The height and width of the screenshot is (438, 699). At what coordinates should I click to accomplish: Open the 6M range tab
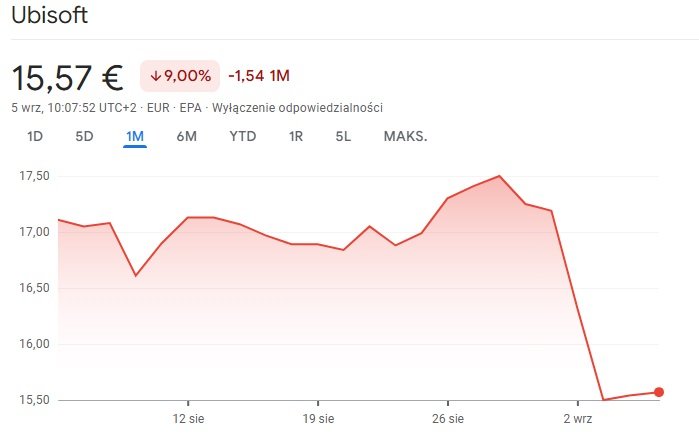pyautogui.click(x=186, y=136)
